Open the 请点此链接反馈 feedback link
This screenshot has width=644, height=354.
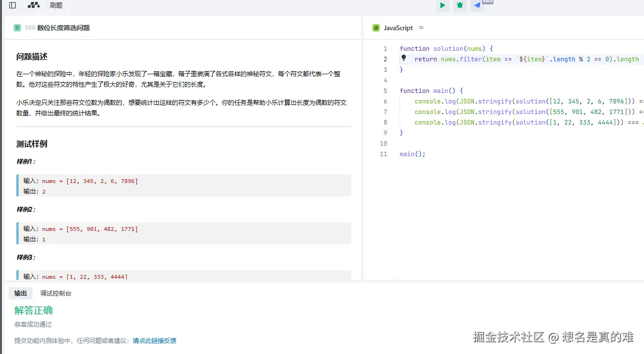(x=155, y=340)
